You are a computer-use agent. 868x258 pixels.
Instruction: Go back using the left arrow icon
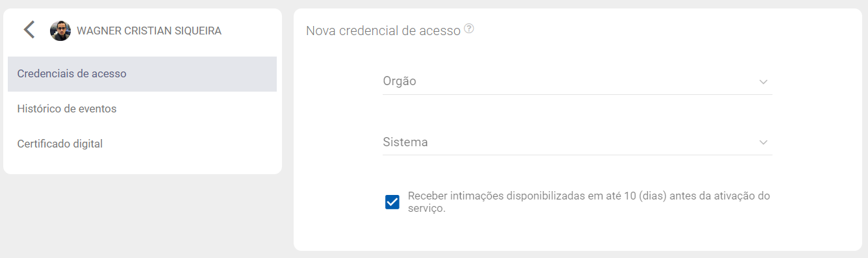tap(29, 30)
